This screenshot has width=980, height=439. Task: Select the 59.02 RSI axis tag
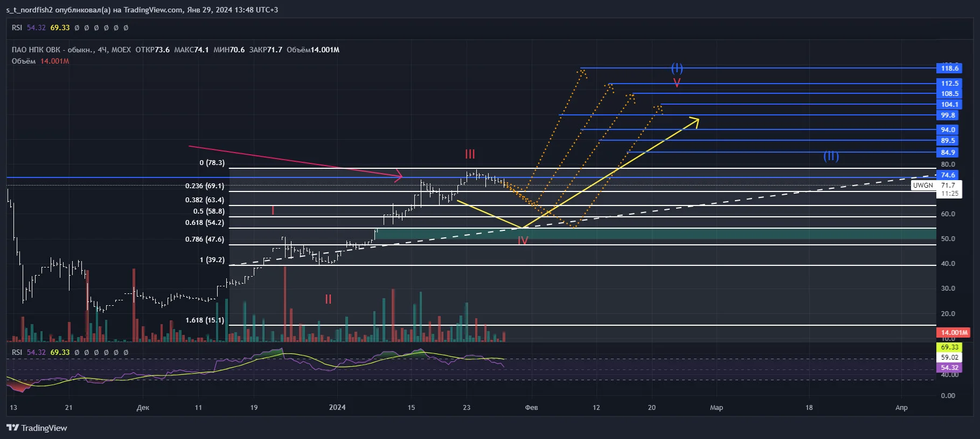point(950,357)
